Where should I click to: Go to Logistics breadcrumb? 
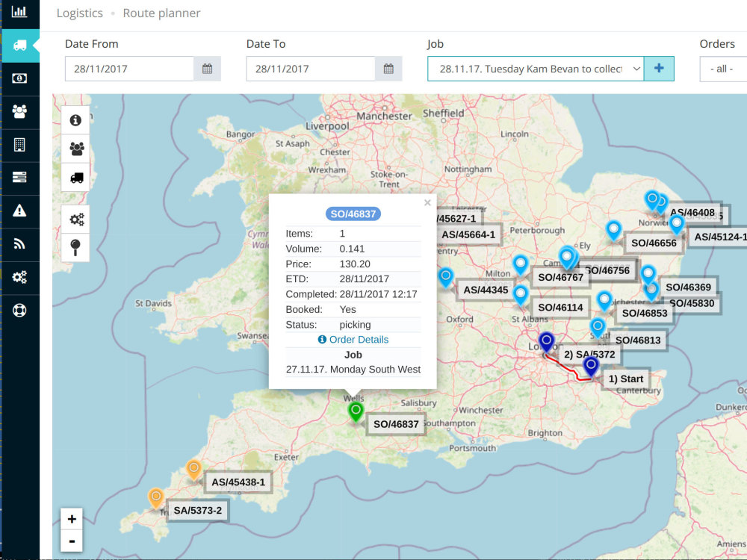pyautogui.click(x=80, y=13)
